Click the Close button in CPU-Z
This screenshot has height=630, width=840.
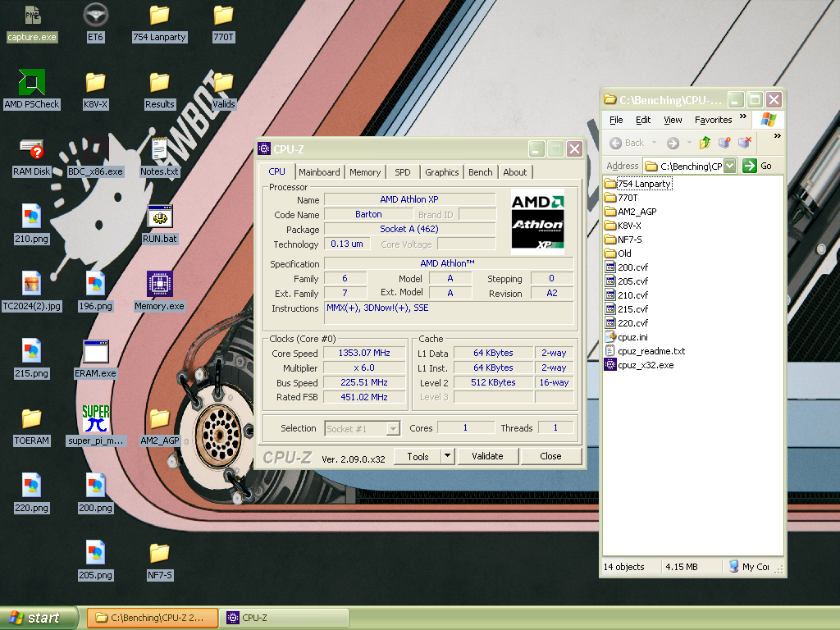click(550, 456)
